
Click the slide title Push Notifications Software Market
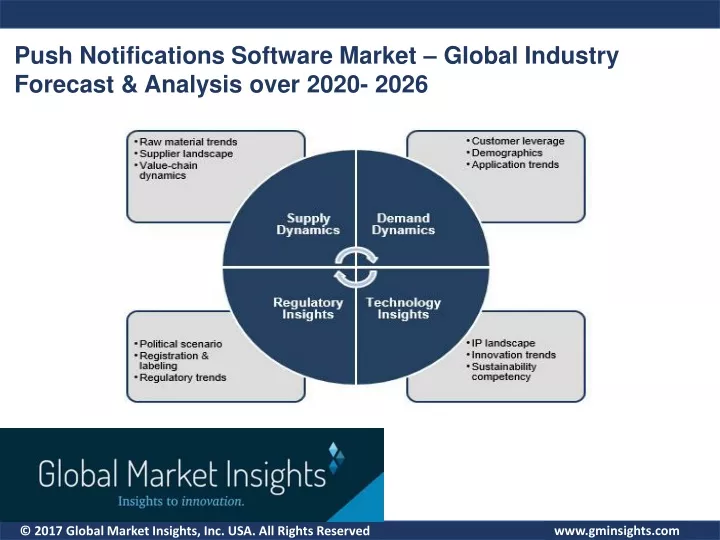(x=316, y=69)
